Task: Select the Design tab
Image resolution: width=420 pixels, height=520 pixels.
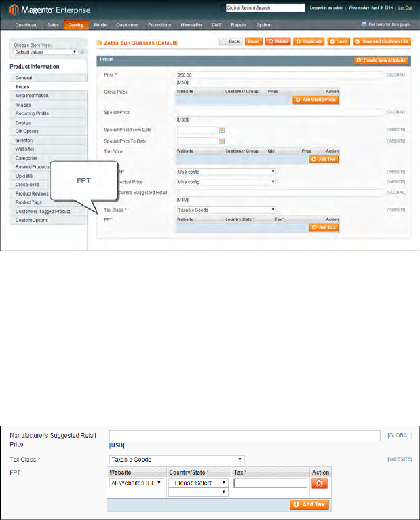Action: (x=48, y=123)
